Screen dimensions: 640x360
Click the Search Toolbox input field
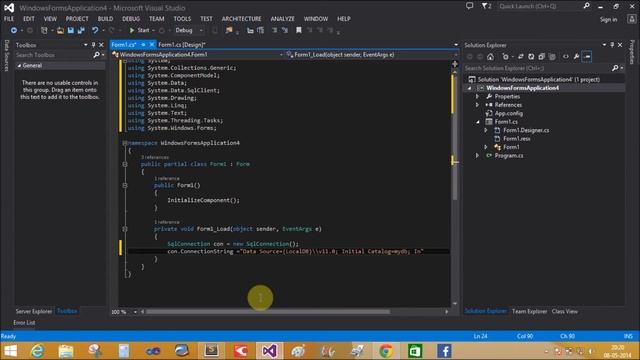coord(54,55)
